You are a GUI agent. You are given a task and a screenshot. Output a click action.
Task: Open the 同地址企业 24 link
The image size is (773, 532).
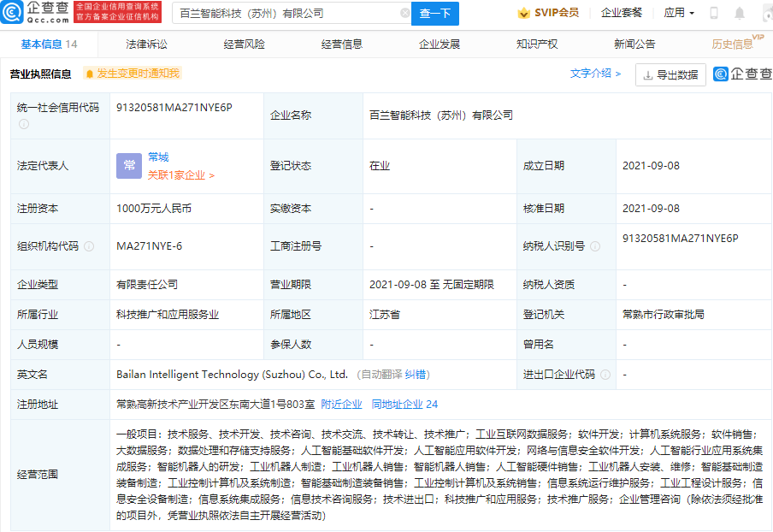(x=404, y=405)
